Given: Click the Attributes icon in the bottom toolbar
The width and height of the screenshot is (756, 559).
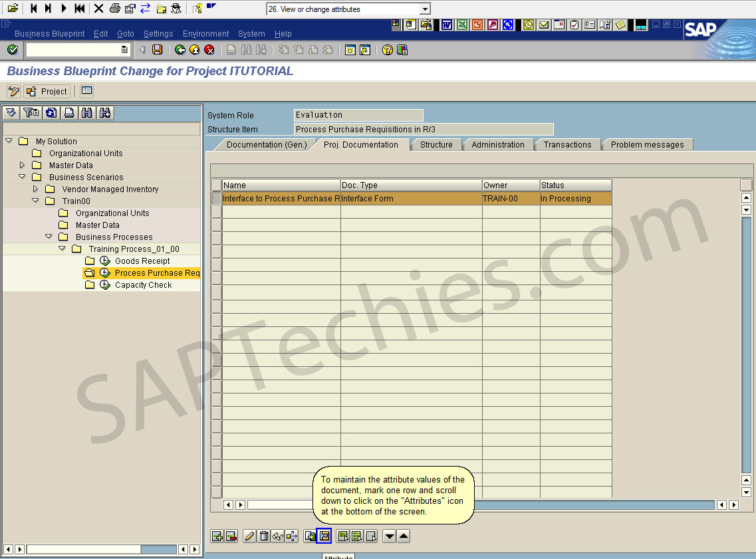Looking at the screenshot, I should pos(324,536).
